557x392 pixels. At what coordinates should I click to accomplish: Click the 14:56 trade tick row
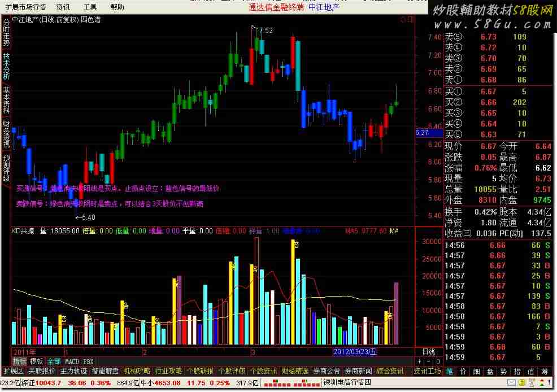497,245
